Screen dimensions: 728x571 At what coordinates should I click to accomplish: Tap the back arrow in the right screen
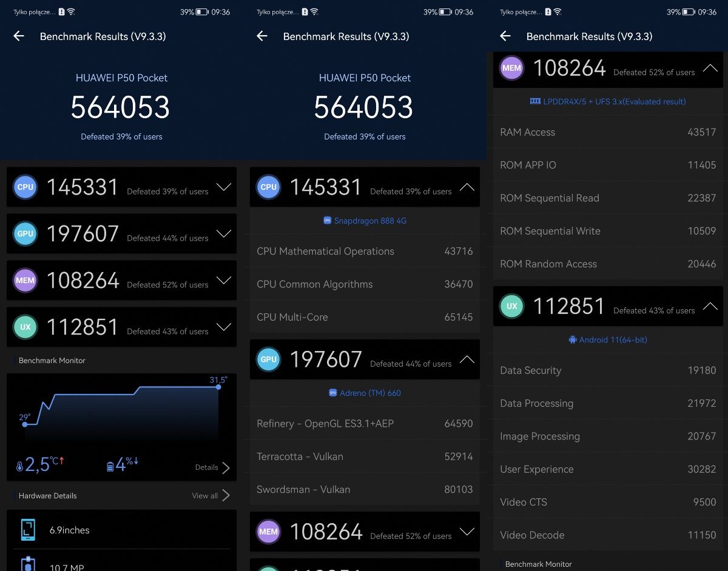pyautogui.click(x=505, y=36)
